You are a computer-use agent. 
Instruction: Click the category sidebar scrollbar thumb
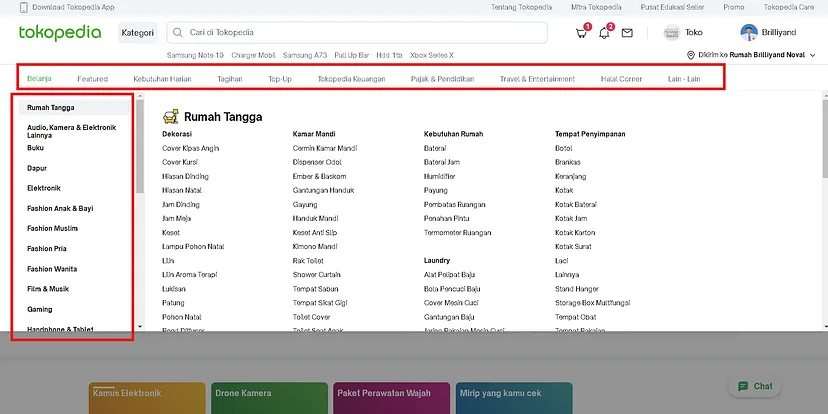tap(140, 146)
